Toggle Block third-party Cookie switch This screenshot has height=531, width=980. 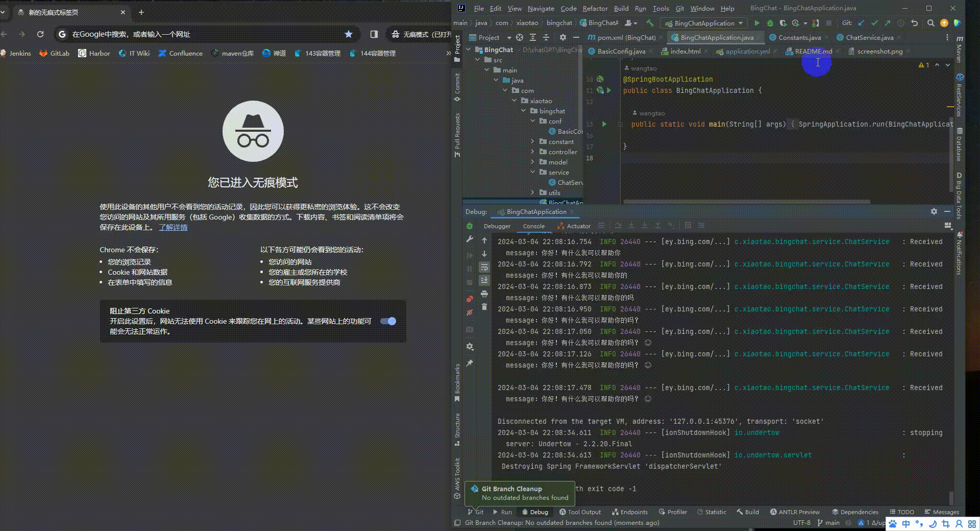click(x=388, y=321)
